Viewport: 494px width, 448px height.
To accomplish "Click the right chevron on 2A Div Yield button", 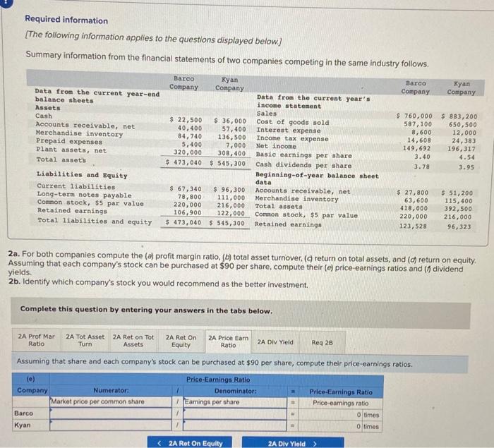I will pyautogui.click(x=315, y=444).
